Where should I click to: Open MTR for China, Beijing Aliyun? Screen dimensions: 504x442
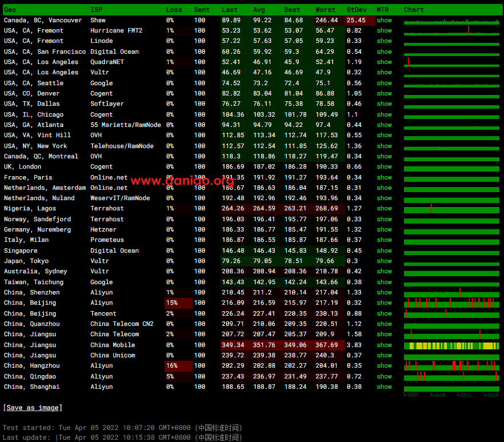click(x=384, y=302)
